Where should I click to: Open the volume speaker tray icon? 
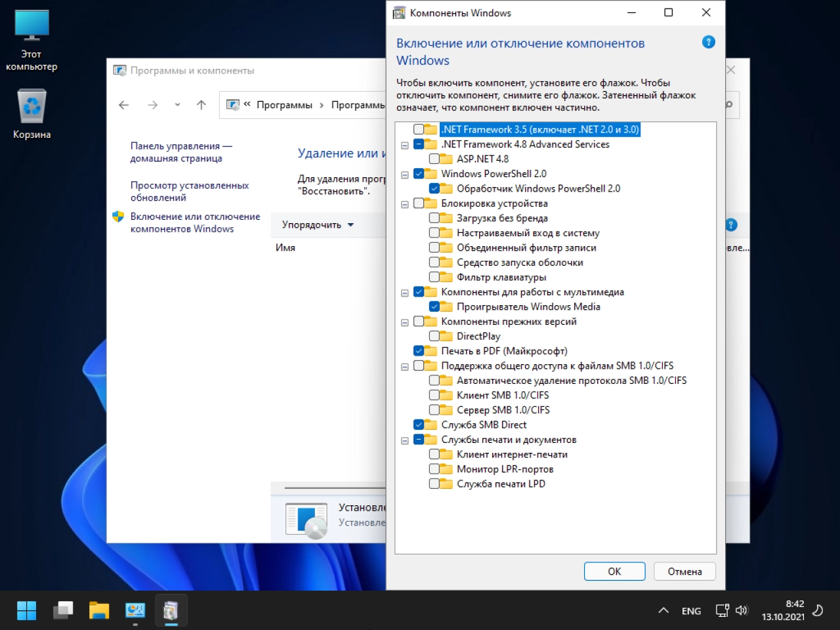pyautogui.click(x=742, y=610)
